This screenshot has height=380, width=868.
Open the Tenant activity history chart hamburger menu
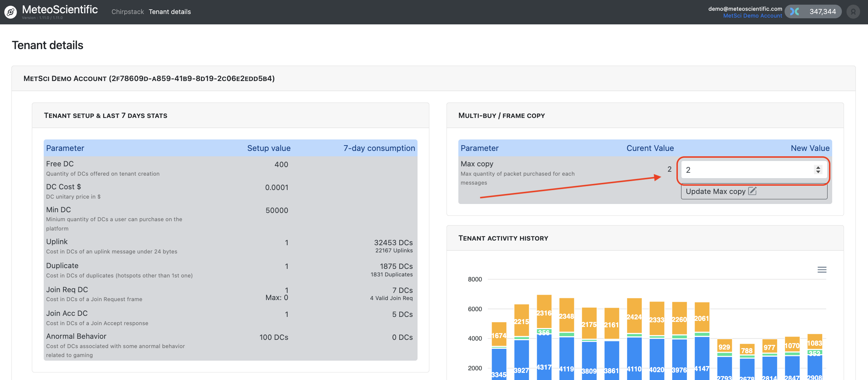click(x=822, y=270)
